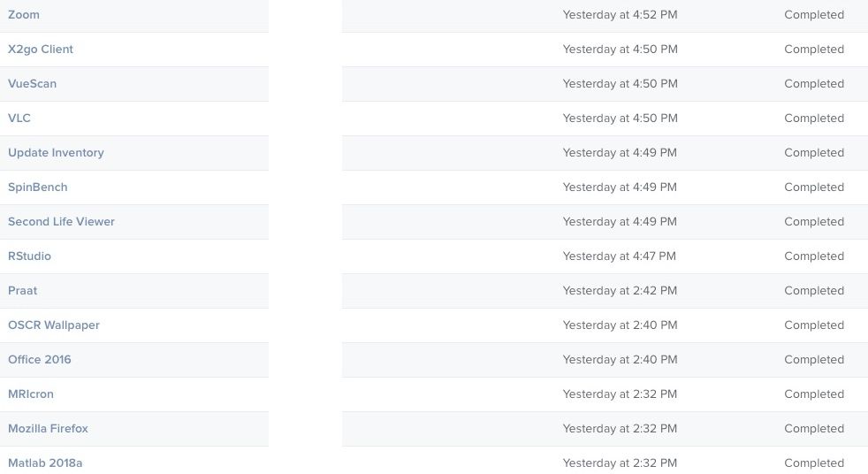Select the VueScan policy link
The image size is (868, 474).
coord(32,84)
